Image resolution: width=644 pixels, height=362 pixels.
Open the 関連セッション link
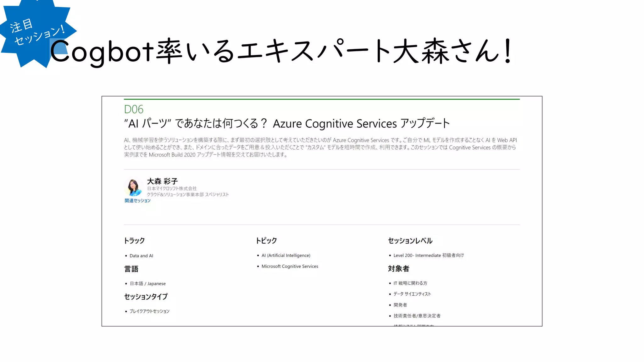click(x=137, y=200)
